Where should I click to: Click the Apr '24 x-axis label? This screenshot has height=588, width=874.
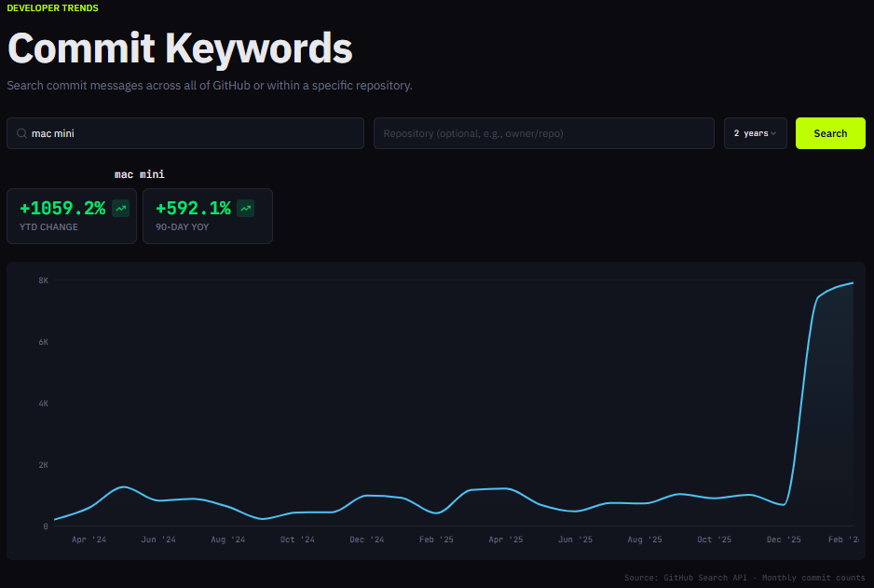[89, 540]
